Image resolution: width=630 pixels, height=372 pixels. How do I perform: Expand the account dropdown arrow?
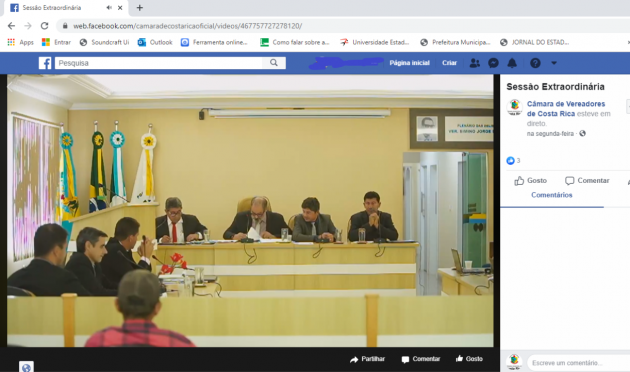click(554, 63)
